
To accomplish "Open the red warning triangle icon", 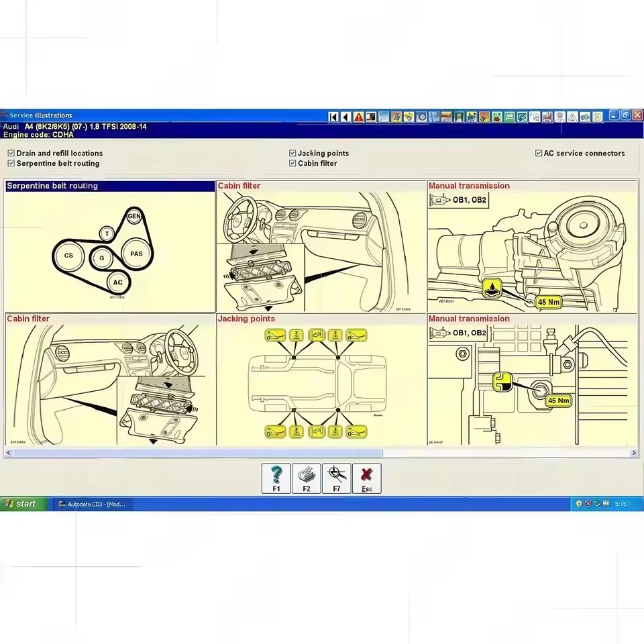I will point(358,117).
